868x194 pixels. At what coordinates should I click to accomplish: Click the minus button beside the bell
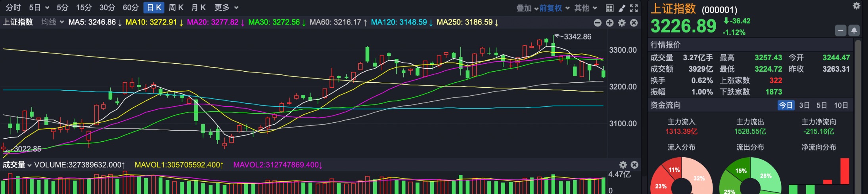click(841, 30)
